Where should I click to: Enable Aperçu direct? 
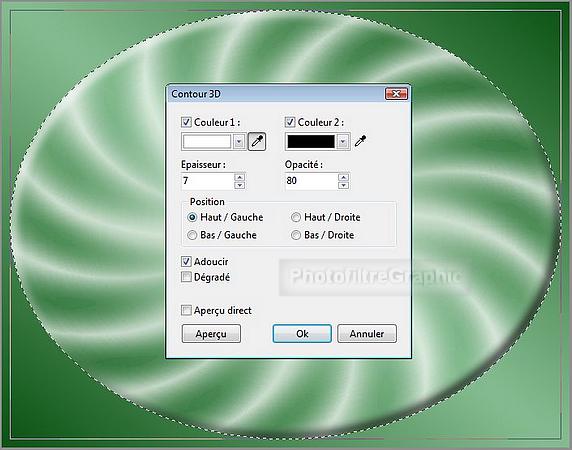[x=186, y=310]
